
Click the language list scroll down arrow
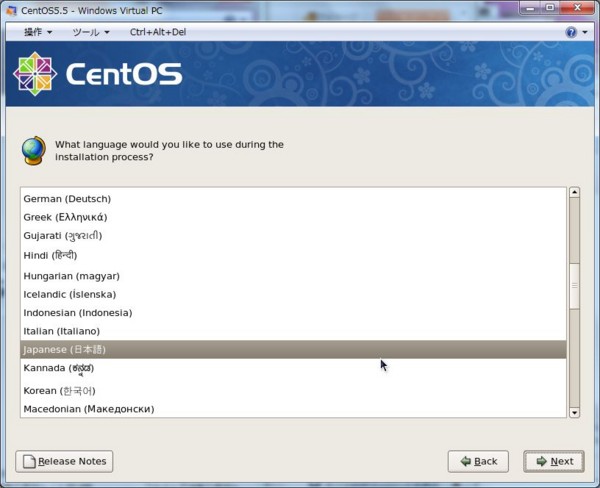(574, 413)
